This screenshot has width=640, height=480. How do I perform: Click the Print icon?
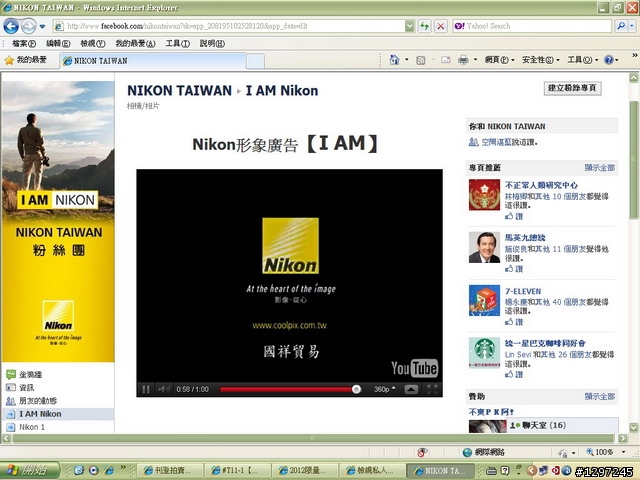463,60
